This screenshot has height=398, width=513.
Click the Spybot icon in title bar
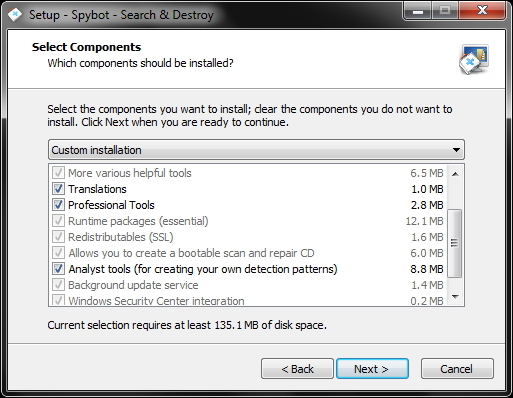(x=15, y=15)
